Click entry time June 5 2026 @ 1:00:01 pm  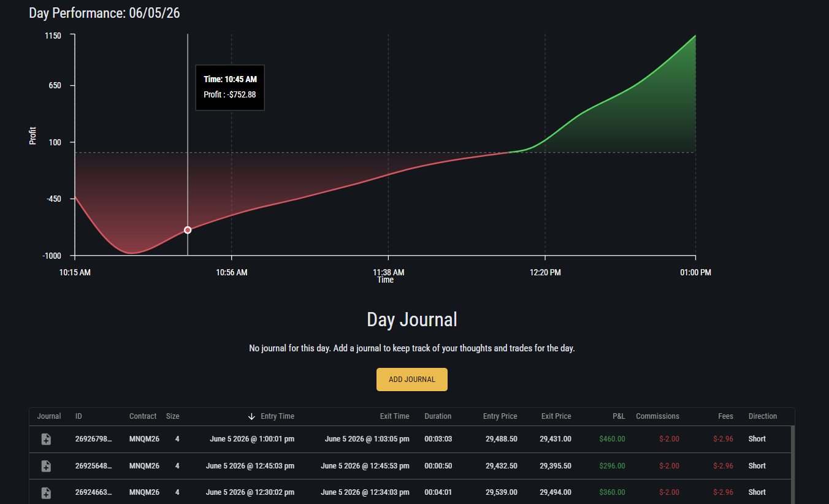[x=252, y=439]
